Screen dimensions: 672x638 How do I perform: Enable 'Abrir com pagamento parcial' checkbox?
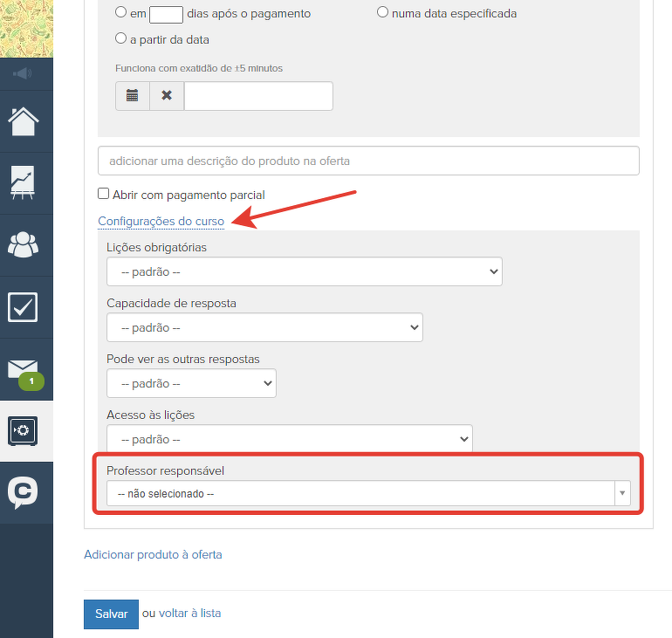pos(104,195)
